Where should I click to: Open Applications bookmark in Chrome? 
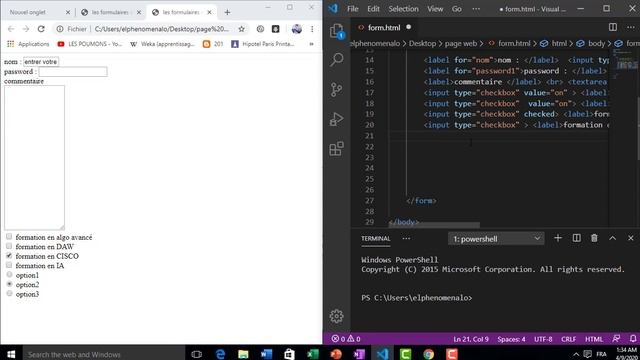pyautogui.click(x=28, y=44)
